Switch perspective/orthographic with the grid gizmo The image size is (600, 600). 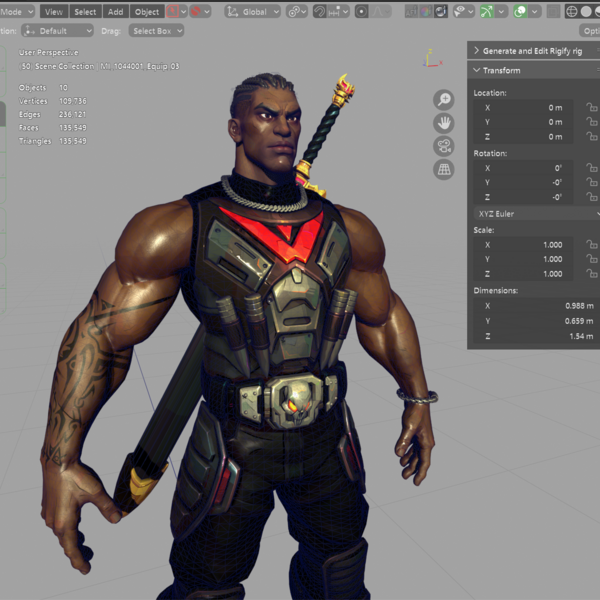click(443, 169)
